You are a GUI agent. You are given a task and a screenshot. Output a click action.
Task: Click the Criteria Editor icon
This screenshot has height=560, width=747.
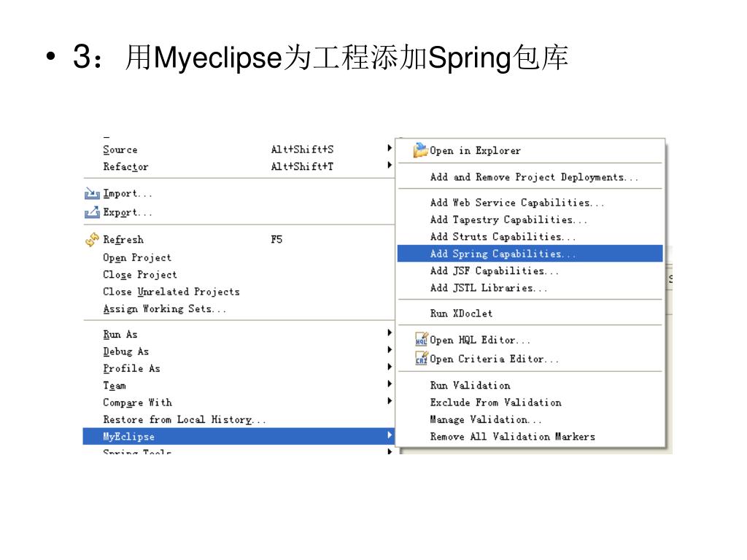(421, 358)
